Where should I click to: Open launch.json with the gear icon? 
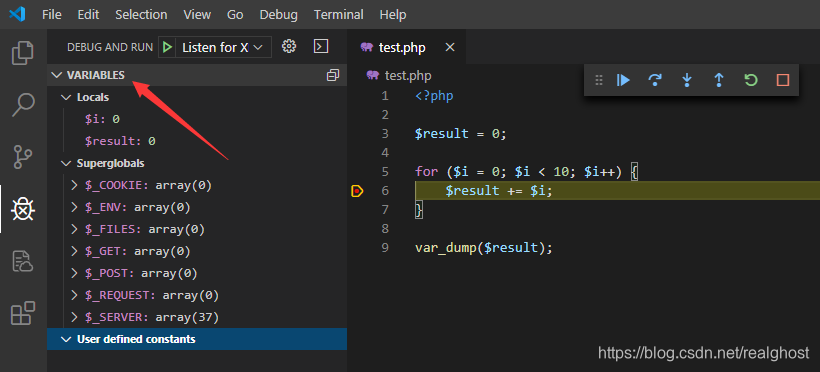click(289, 47)
